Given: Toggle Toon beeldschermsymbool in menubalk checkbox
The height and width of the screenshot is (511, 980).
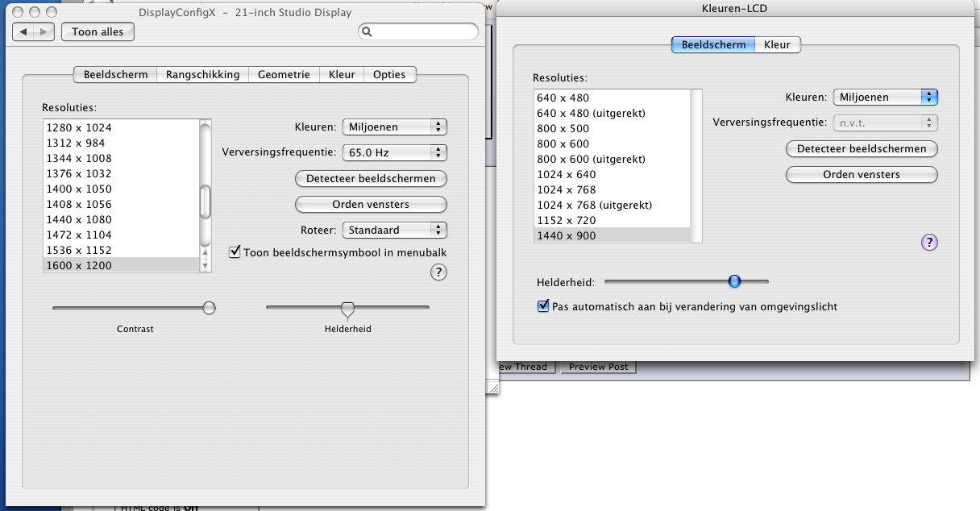Looking at the screenshot, I should tap(235, 252).
